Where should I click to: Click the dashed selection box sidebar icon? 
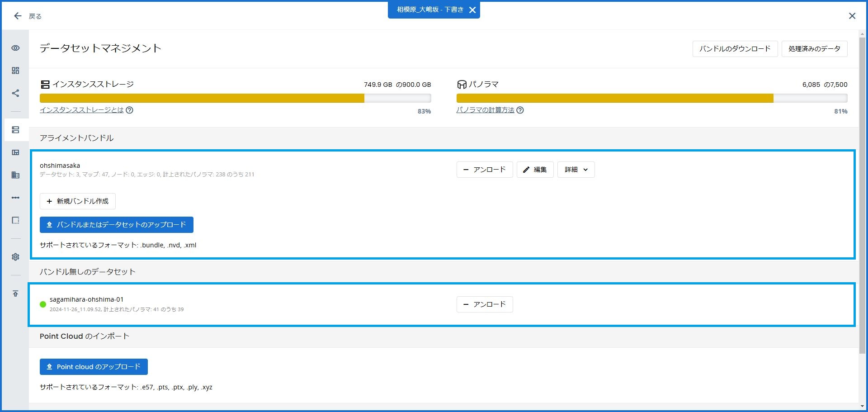point(15,220)
